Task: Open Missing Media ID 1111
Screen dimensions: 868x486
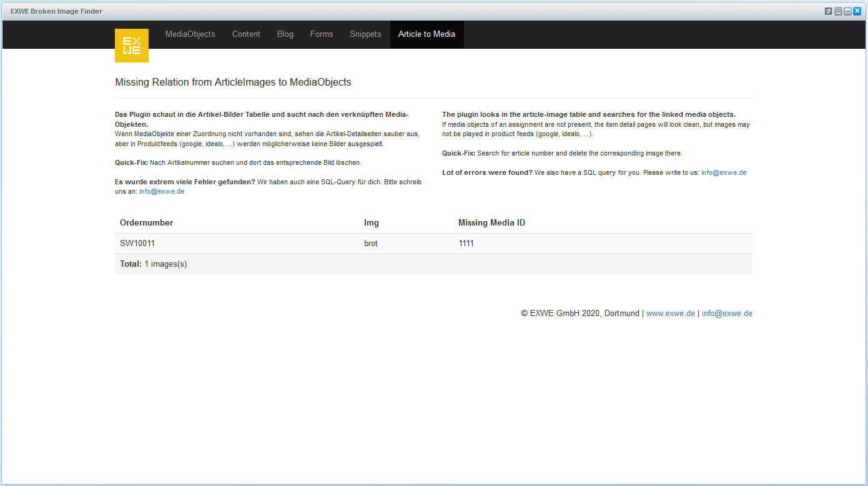Action: [466, 244]
